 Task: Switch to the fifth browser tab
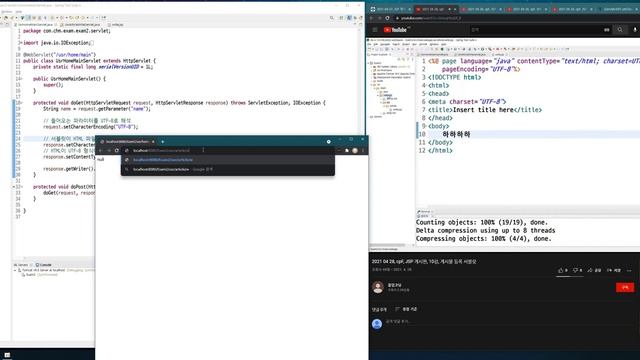point(573,9)
